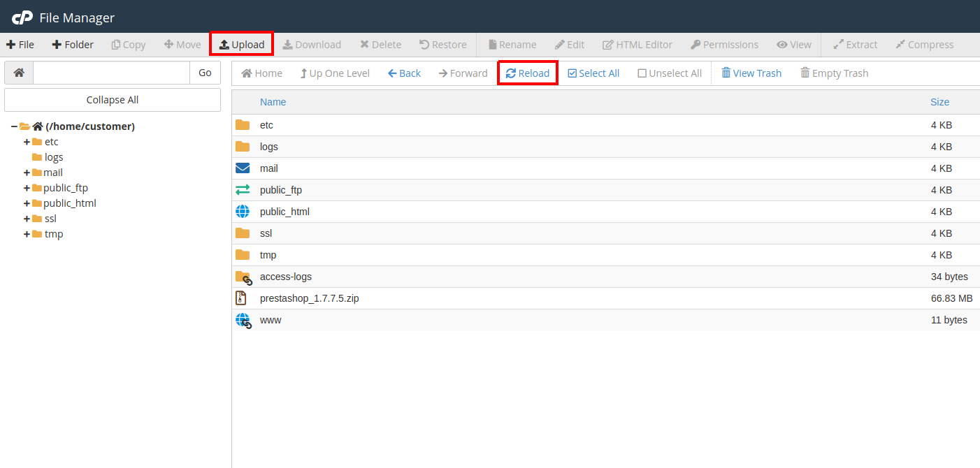The width and height of the screenshot is (980, 468).
Task: Collapse the /home/customer root node
Action: [14, 126]
